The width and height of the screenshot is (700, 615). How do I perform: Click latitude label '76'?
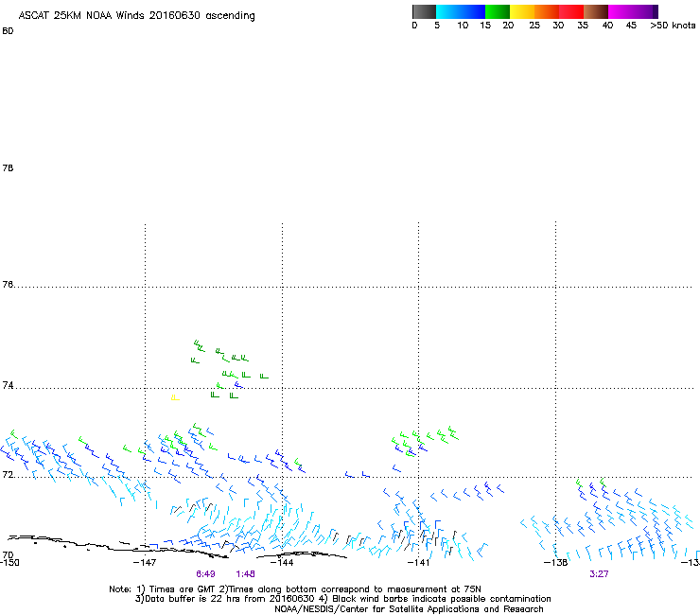click(8, 284)
